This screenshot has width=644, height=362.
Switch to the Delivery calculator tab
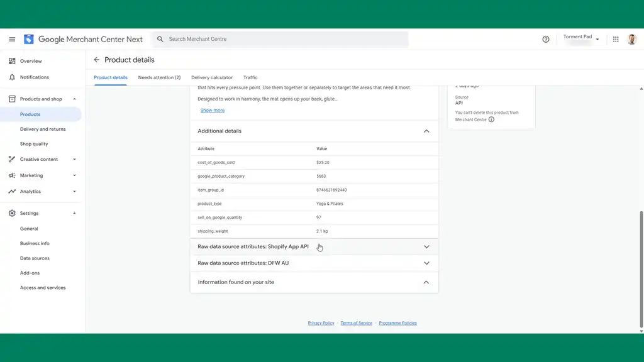pos(212,77)
